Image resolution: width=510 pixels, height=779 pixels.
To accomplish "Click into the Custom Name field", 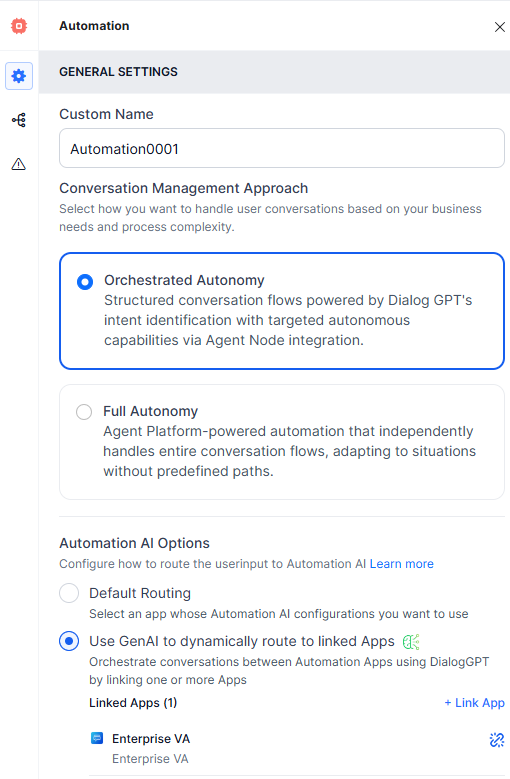I will click(x=282, y=149).
